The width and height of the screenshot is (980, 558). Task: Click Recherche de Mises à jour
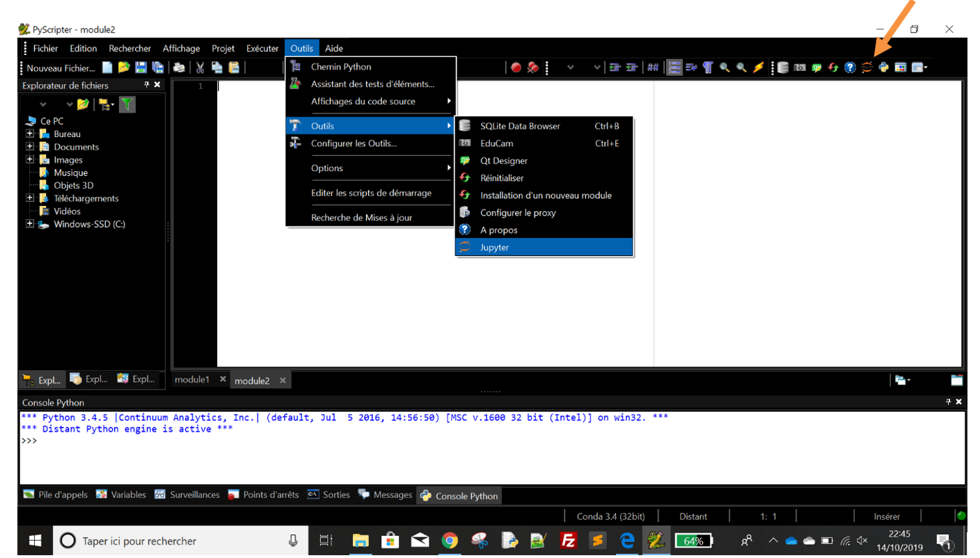point(370,218)
